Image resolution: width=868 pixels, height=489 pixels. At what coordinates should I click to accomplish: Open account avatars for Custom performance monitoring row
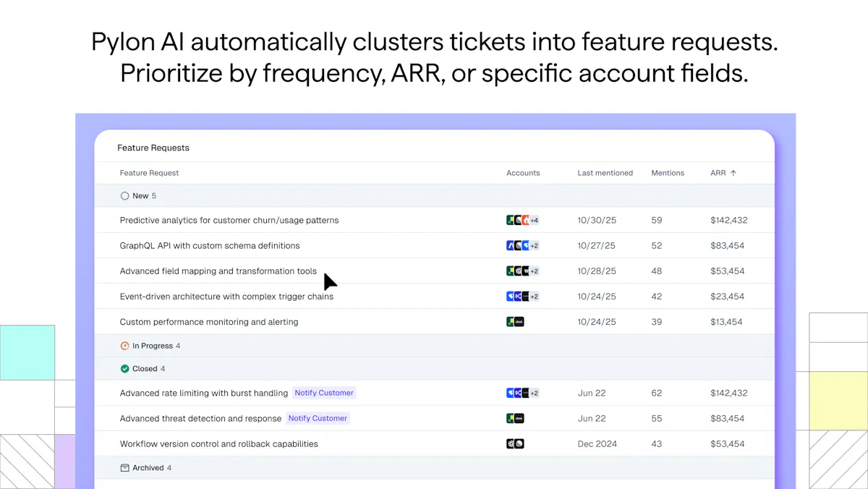515,321
